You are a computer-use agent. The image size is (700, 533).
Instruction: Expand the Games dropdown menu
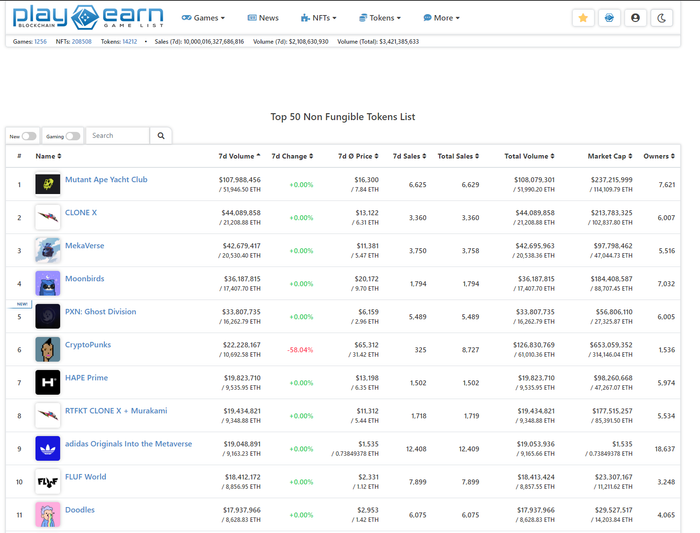(x=203, y=18)
